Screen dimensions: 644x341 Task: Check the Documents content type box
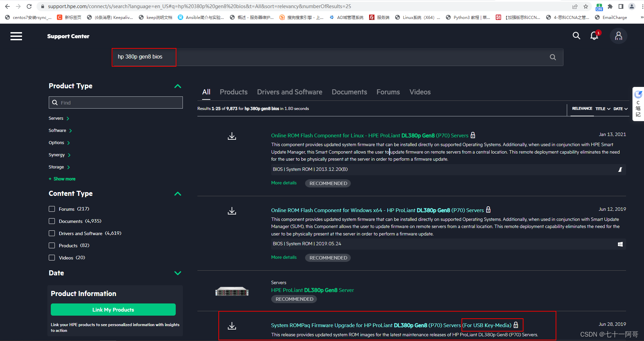(52, 221)
